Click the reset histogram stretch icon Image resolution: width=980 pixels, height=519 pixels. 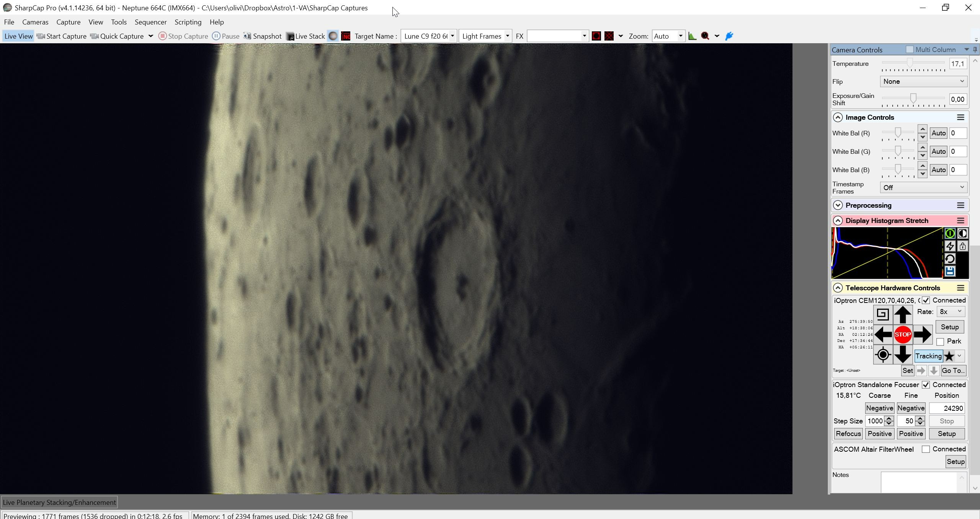pos(950,259)
